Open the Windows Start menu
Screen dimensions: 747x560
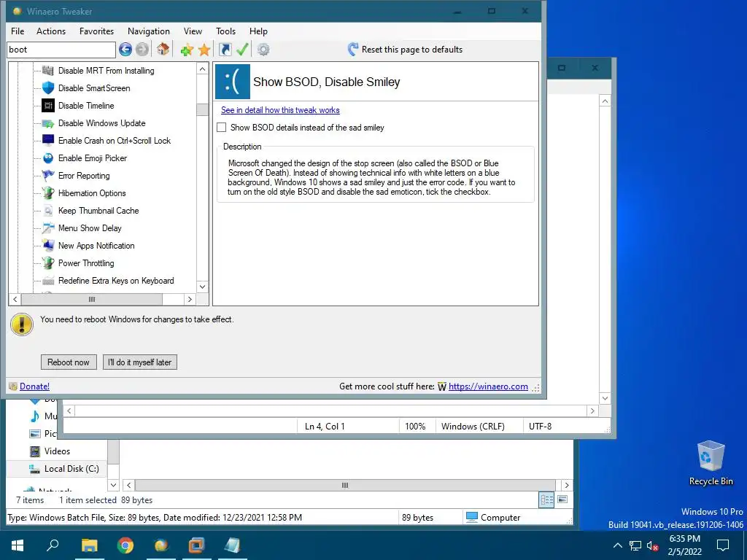pos(18,545)
